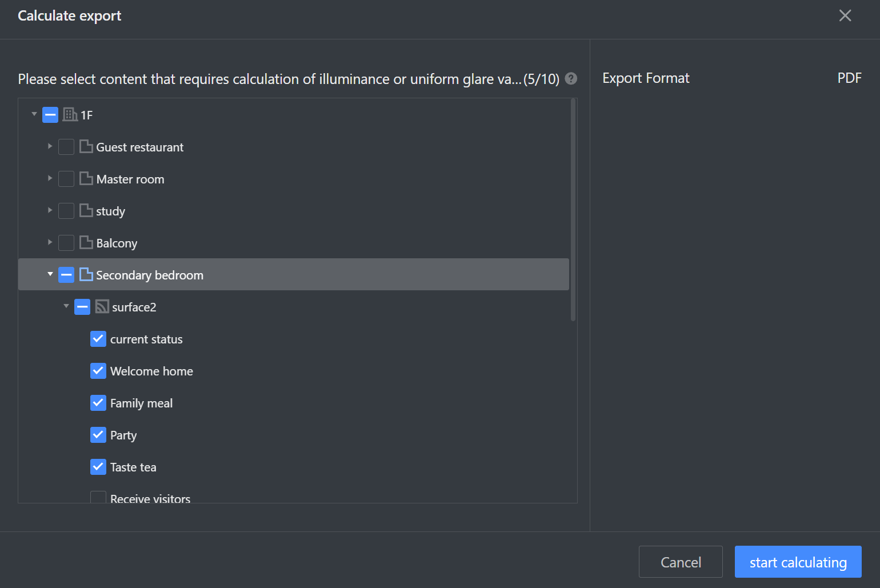880x588 pixels.
Task: Select the Party scene label
Action: point(123,435)
